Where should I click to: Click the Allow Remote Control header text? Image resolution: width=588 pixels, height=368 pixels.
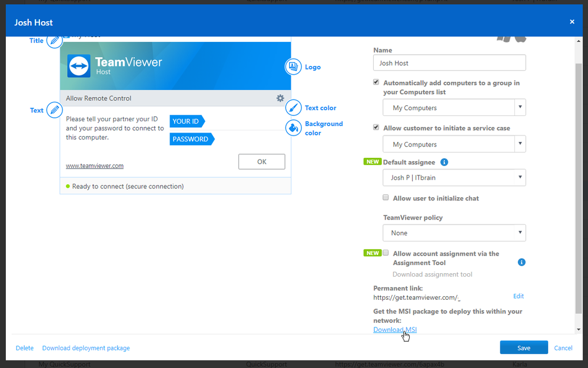click(99, 98)
